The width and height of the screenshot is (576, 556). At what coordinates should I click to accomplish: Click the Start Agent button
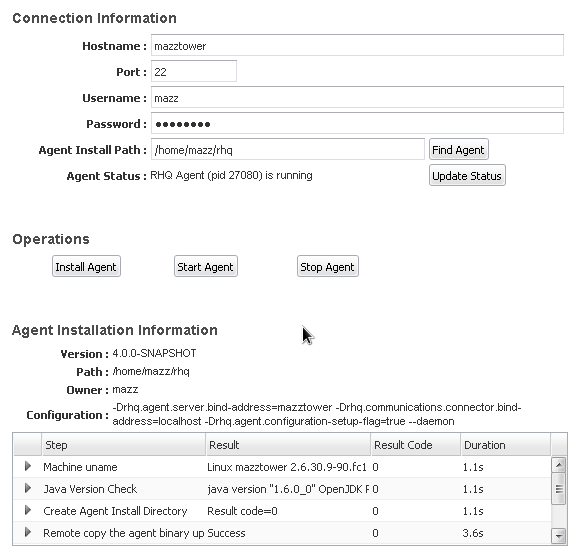click(206, 266)
